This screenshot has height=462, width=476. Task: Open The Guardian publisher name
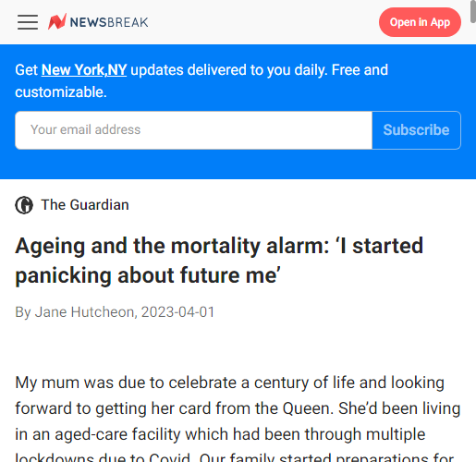(x=85, y=205)
